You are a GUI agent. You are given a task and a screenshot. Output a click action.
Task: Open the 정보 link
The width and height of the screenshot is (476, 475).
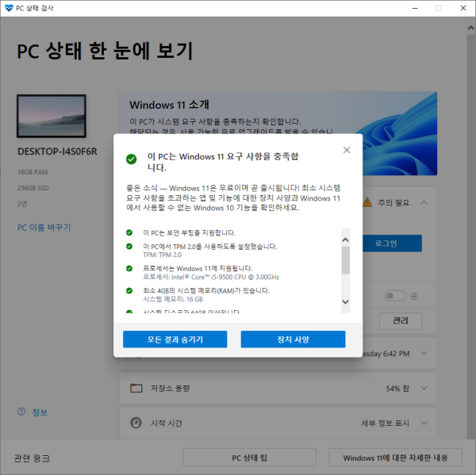pyautogui.click(x=40, y=412)
